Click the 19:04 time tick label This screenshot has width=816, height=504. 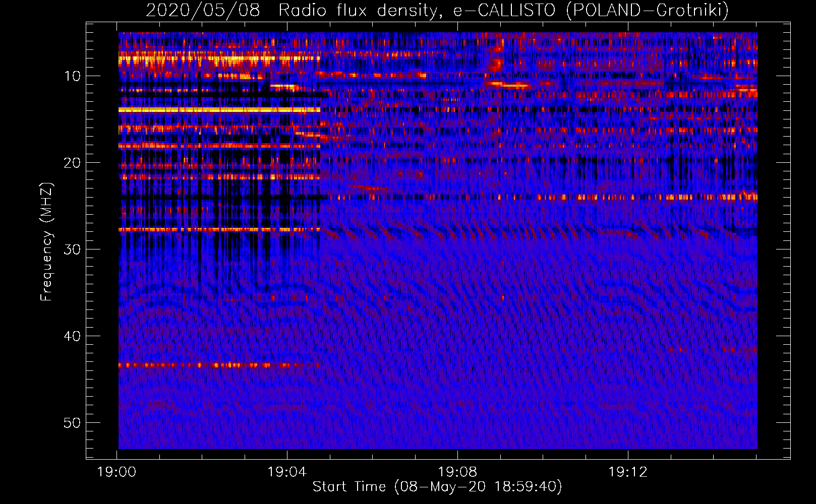[x=287, y=472]
